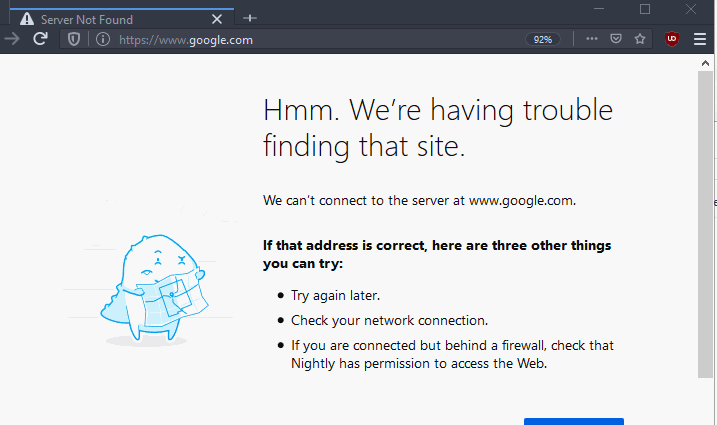Viewport: 717px width, 425px height.
Task: Open a new tab with plus button
Action: [x=250, y=18]
